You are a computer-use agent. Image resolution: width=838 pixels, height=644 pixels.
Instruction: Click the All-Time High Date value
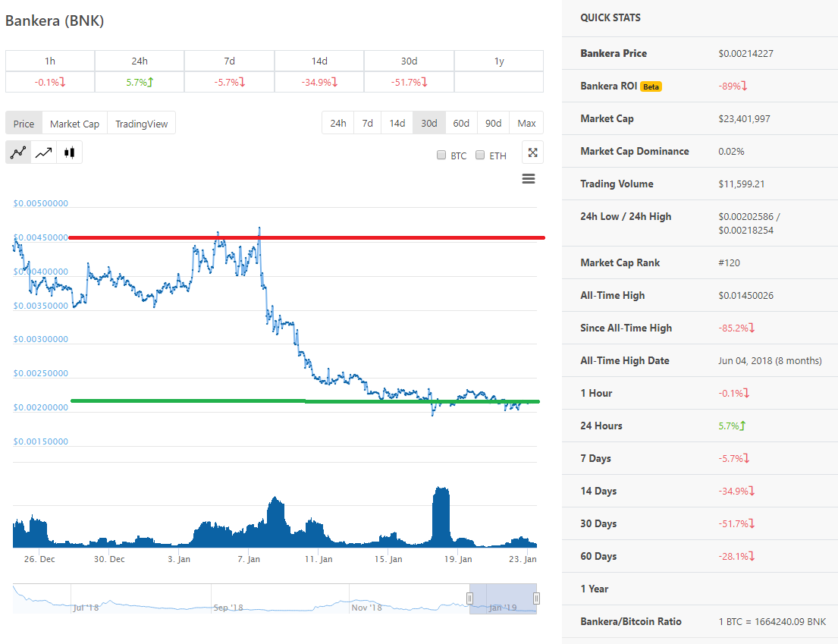[x=771, y=361]
